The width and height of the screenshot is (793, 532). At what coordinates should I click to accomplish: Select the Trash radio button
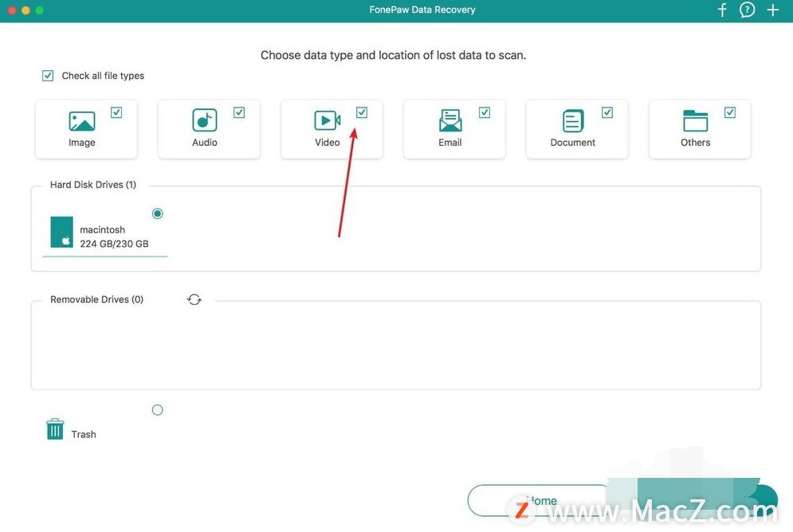point(158,409)
